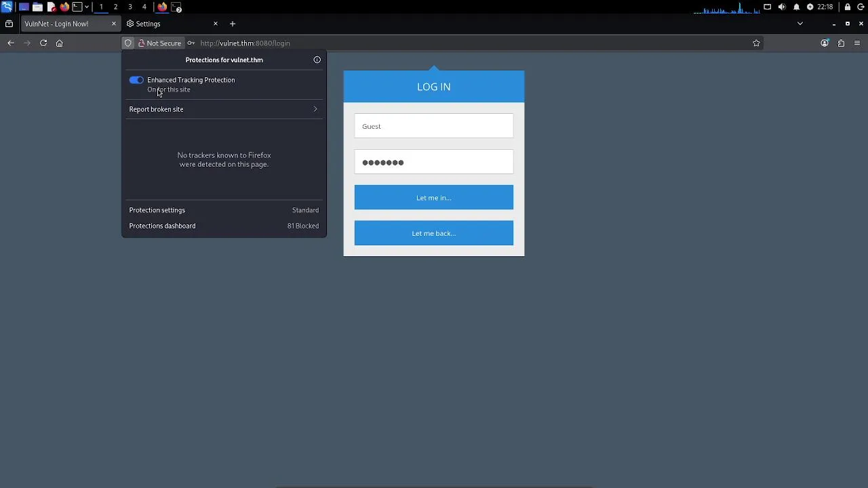
Task: Open the volume control tray icon
Action: (782, 7)
